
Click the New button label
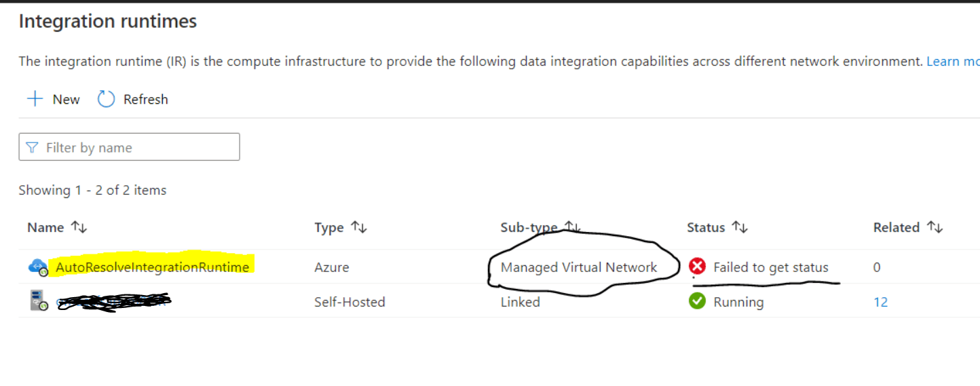66,100
